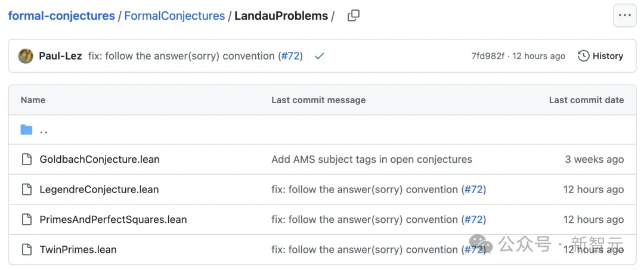The width and height of the screenshot is (644, 270).
Task: Navigate to the FormalConjectures folder breadcrumb
Action: [x=174, y=16]
